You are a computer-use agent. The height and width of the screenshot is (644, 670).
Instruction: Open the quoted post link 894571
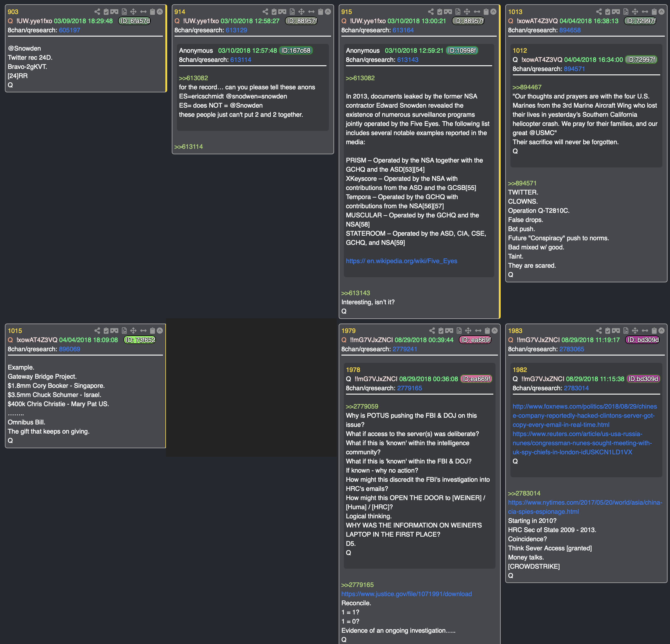point(574,69)
